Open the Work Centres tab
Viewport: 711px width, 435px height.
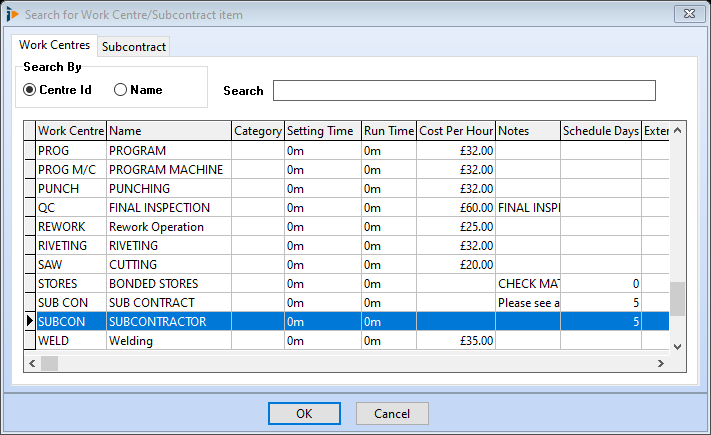click(54, 45)
